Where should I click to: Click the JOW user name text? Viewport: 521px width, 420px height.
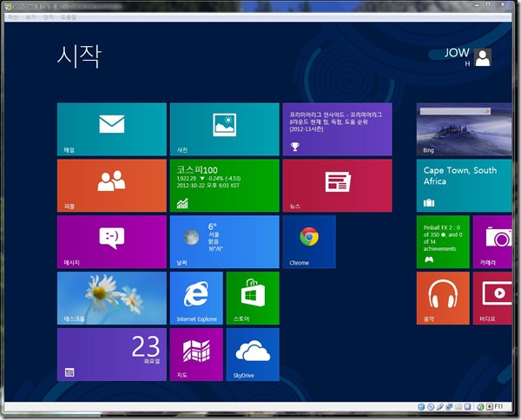click(x=457, y=52)
